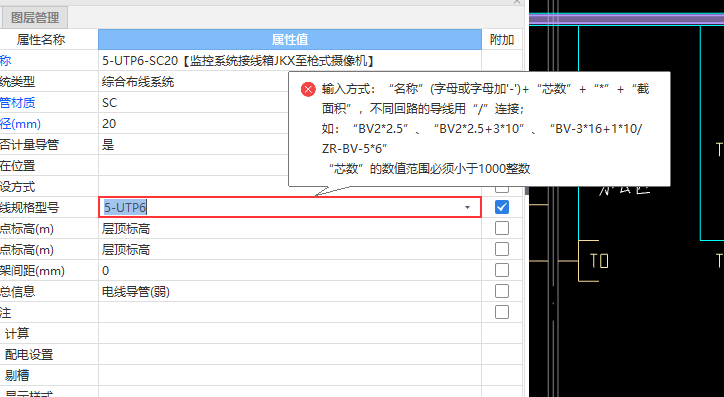Select the 径(mm) property name
Viewport: 724px width, 397px height.
(x=20, y=124)
